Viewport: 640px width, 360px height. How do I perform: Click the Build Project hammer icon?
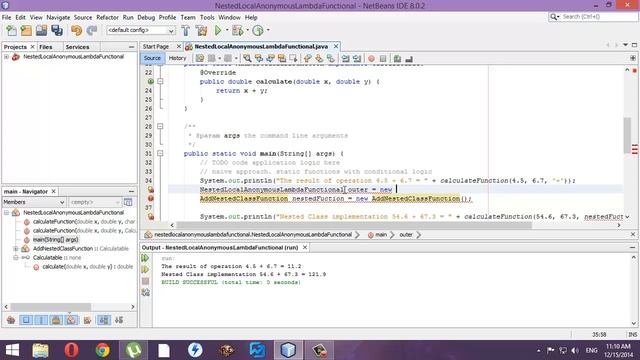pos(186,30)
